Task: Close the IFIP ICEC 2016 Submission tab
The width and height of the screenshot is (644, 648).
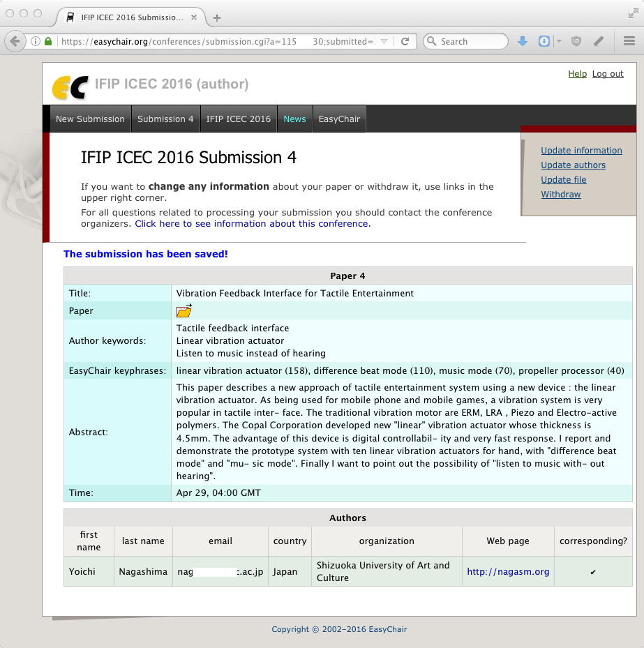Action: pos(194,17)
